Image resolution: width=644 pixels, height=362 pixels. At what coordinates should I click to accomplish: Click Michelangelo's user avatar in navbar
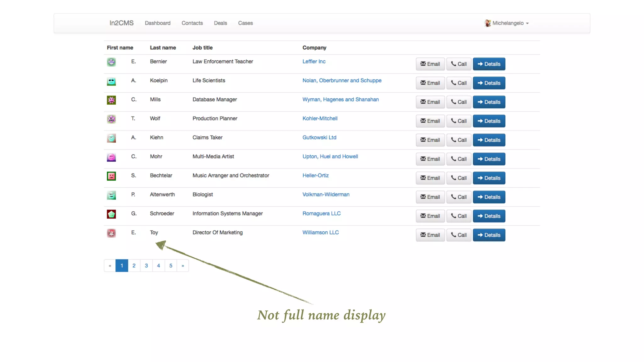click(487, 23)
